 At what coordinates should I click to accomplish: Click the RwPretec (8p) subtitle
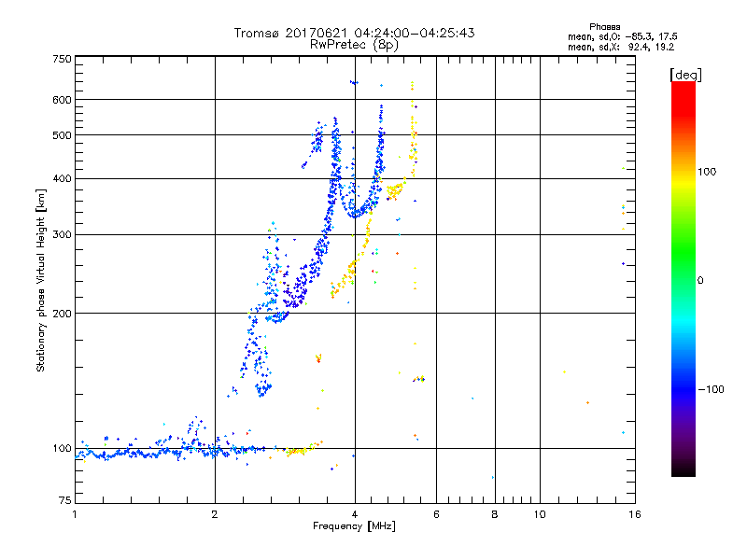(354, 44)
